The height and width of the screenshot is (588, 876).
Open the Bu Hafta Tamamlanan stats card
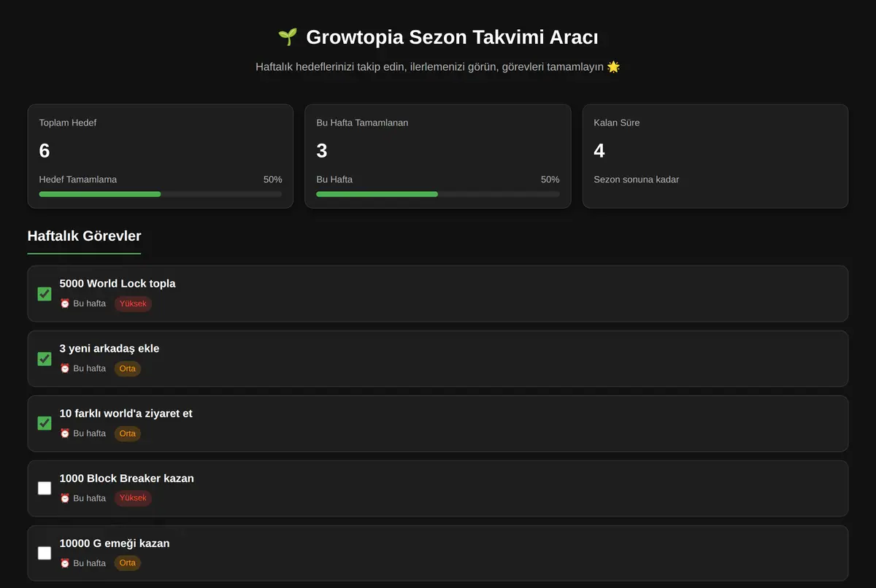click(x=438, y=156)
